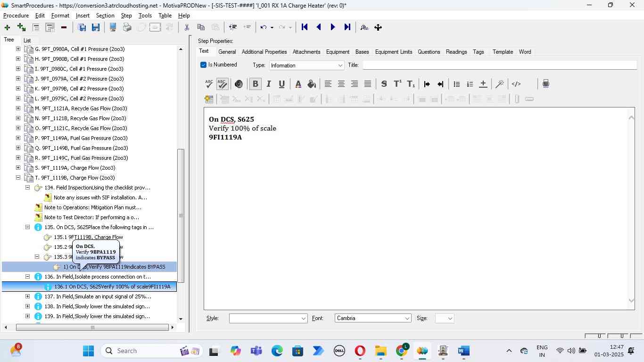The height and width of the screenshot is (362, 644).
Task: Open the Type Information dropdown
Action: [340, 66]
